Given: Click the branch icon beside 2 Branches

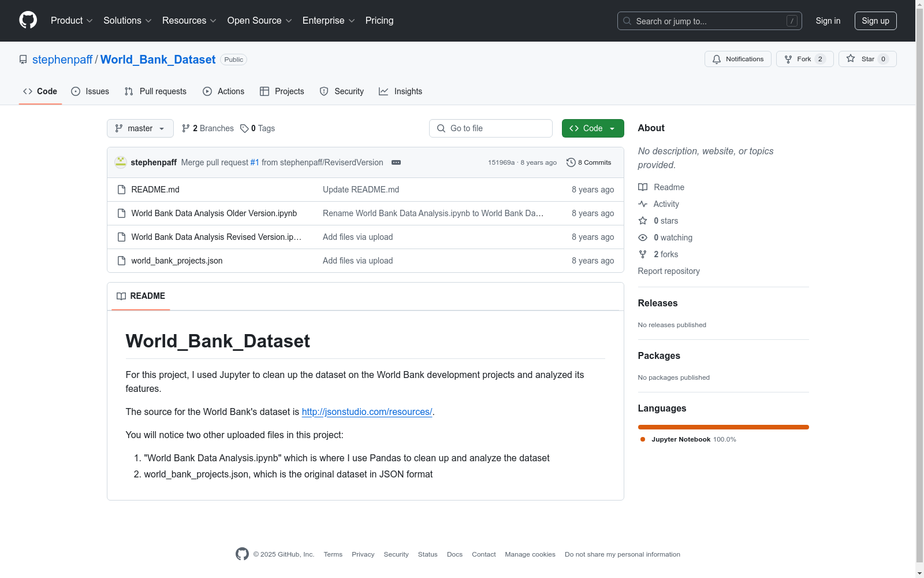Looking at the screenshot, I should pyautogui.click(x=186, y=128).
